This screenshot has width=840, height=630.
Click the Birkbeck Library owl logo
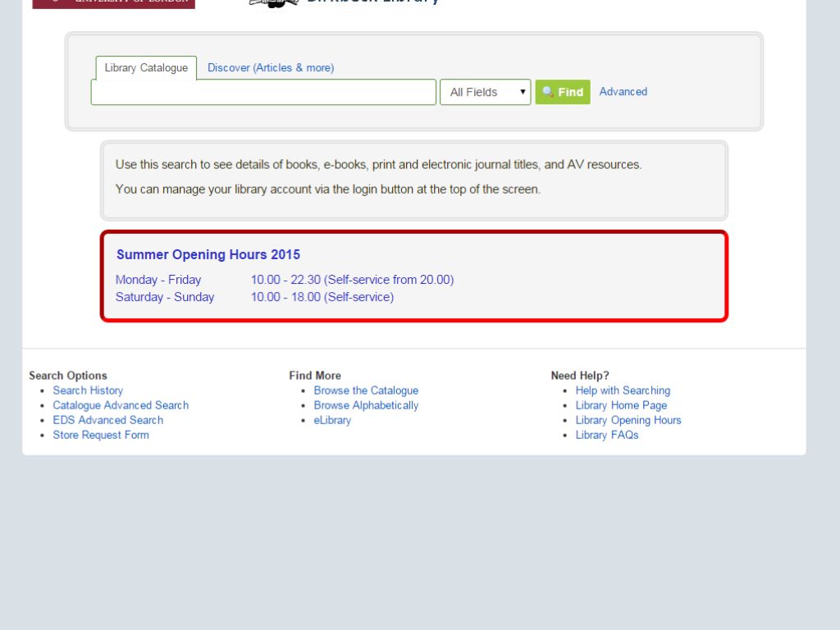[x=273, y=3]
